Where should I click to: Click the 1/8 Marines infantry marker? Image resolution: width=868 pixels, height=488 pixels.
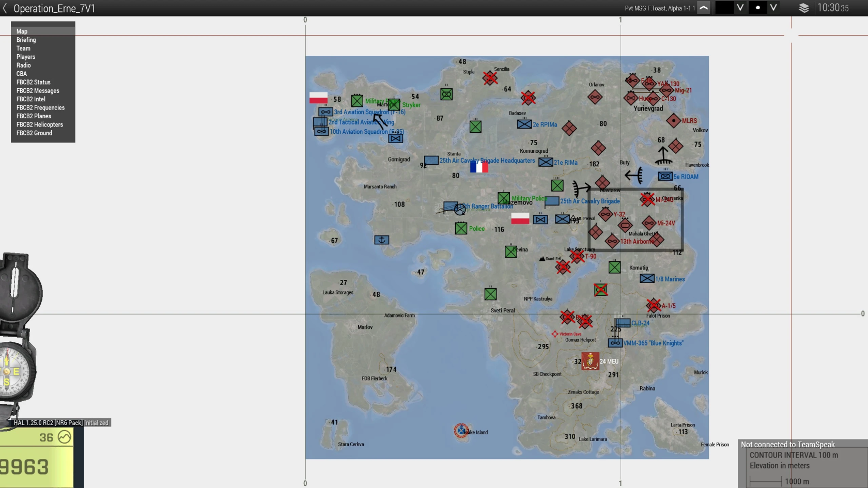coord(647,279)
